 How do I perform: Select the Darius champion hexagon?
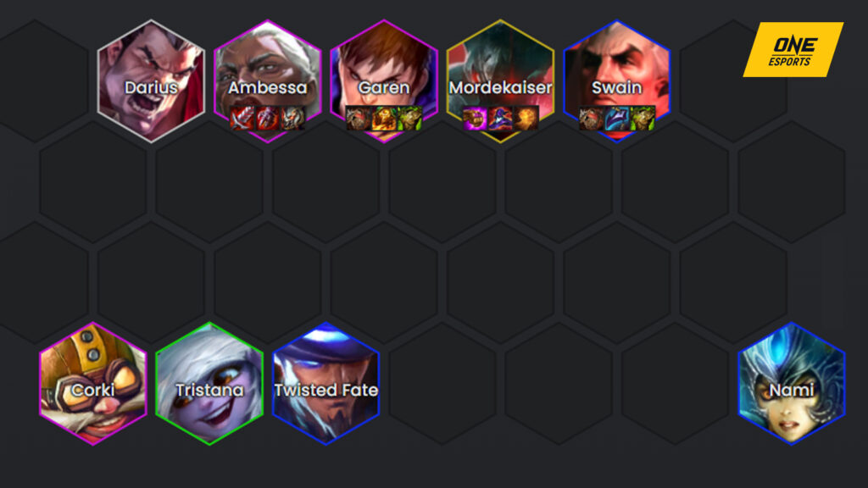coord(151,81)
